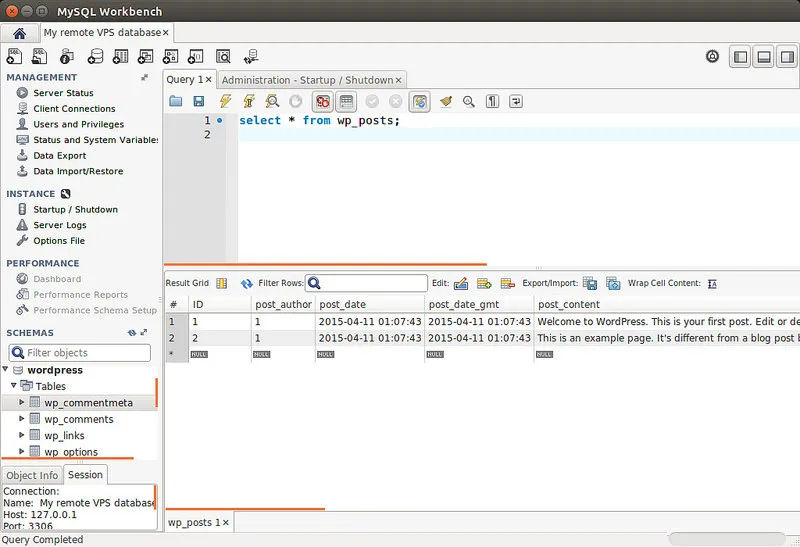The image size is (800, 547).
Task: Toggle the right sidebar panel visibility
Action: (x=787, y=57)
